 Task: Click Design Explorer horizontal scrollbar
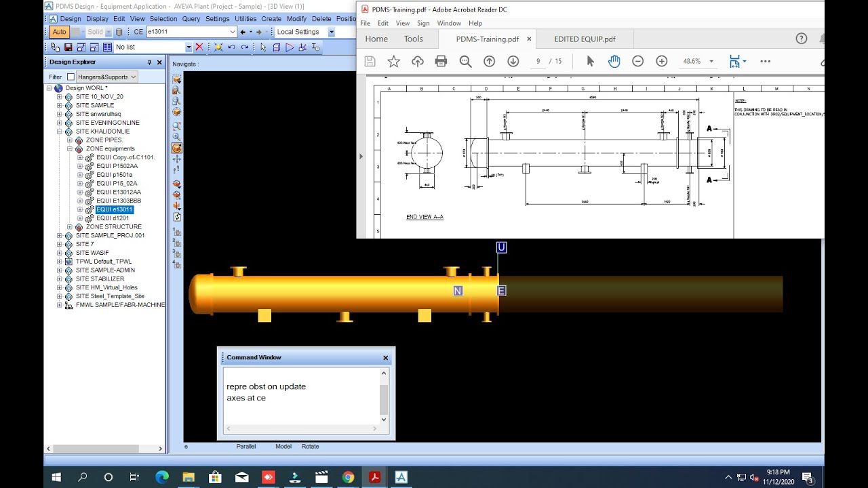click(104, 449)
